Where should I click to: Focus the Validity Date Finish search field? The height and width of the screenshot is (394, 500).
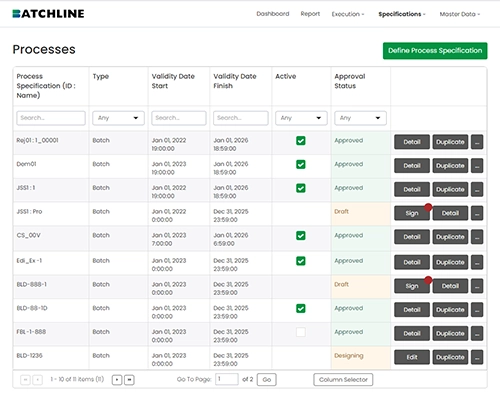tap(241, 118)
